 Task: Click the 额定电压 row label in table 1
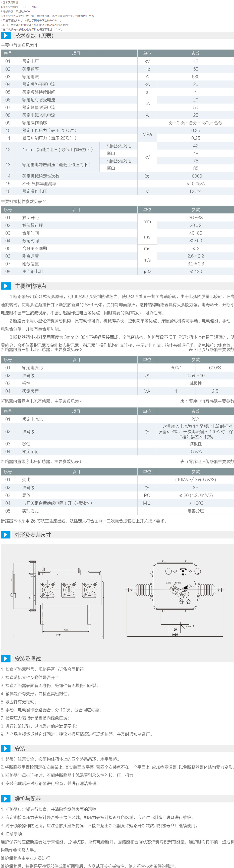pos(30,61)
